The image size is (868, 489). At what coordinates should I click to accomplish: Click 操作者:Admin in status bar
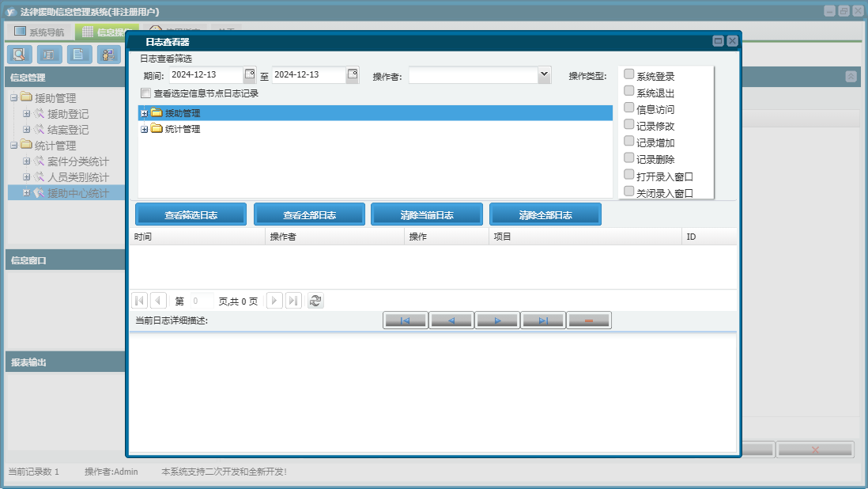point(111,472)
